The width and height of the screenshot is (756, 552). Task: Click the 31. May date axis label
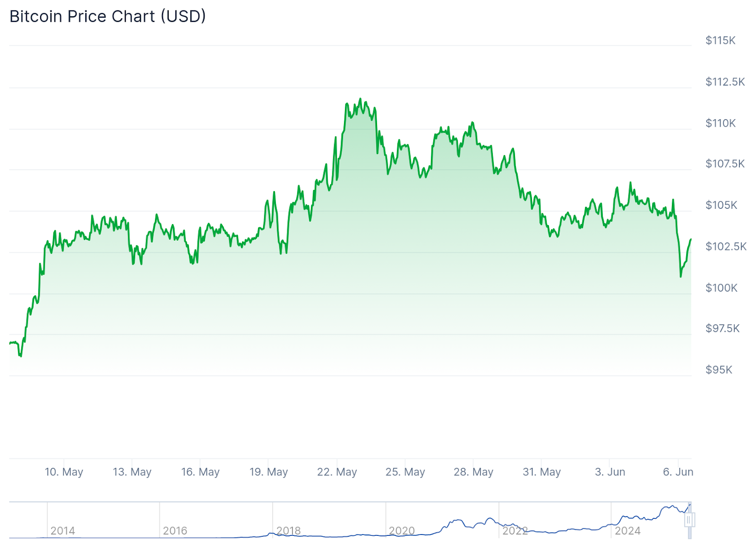point(541,472)
